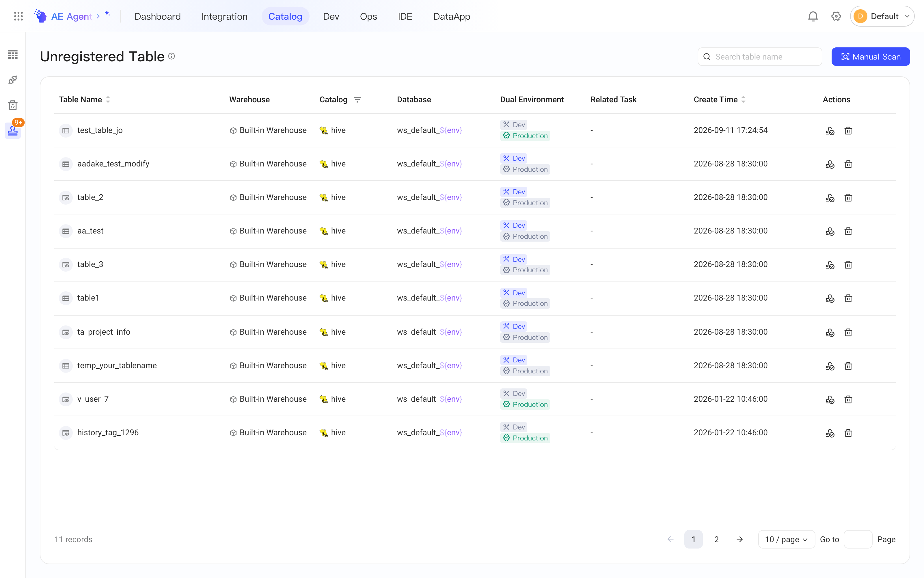Open the Catalog column filter
924x578 pixels.
pos(357,99)
